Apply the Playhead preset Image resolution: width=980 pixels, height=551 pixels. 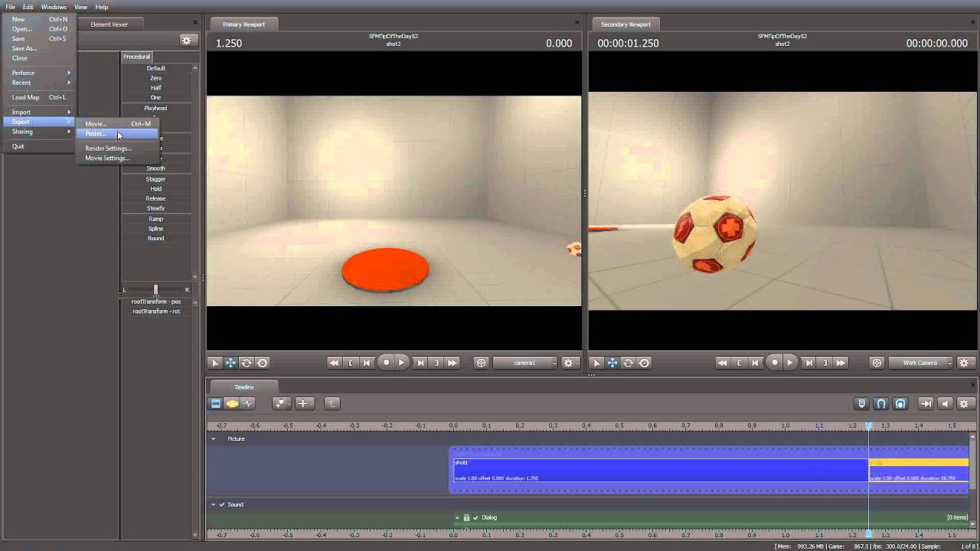click(x=156, y=108)
